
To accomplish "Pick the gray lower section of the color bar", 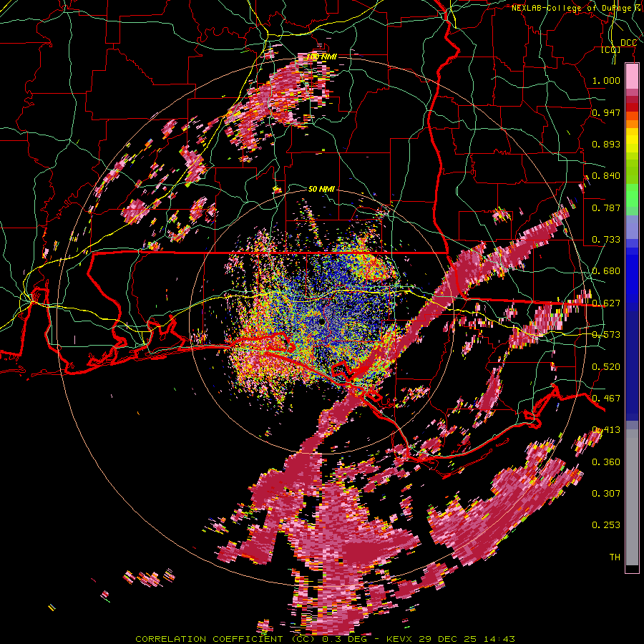I will (632, 497).
